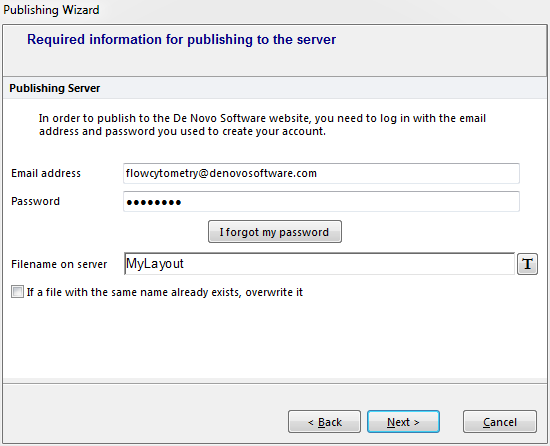Focus the Password field
Image resolution: width=550 pixels, height=446 pixels.
point(321,201)
